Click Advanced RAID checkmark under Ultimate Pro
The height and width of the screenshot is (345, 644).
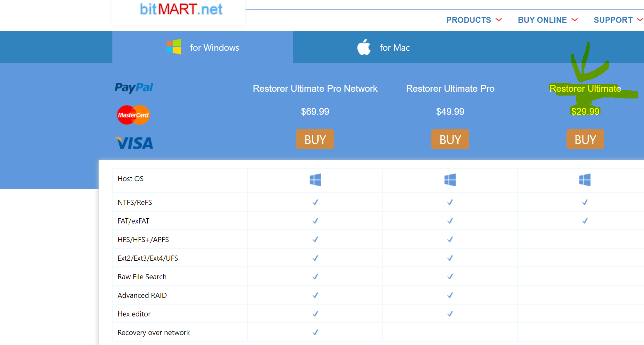point(450,295)
